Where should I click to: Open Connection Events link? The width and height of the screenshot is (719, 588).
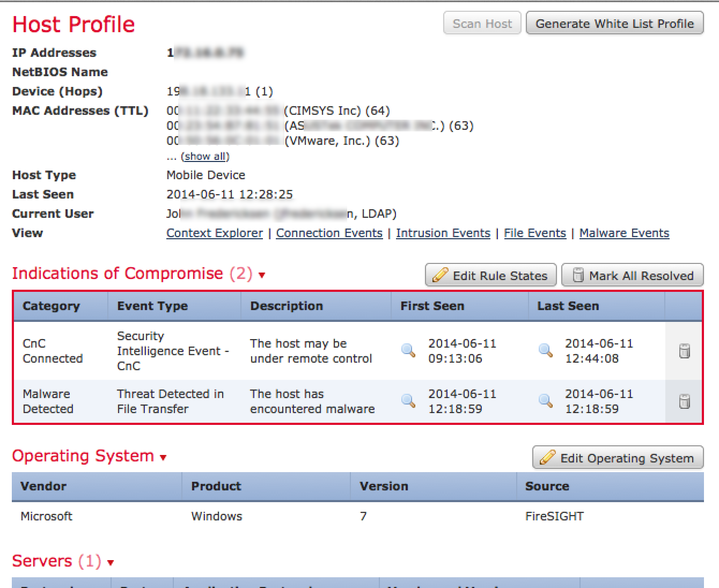(x=329, y=233)
